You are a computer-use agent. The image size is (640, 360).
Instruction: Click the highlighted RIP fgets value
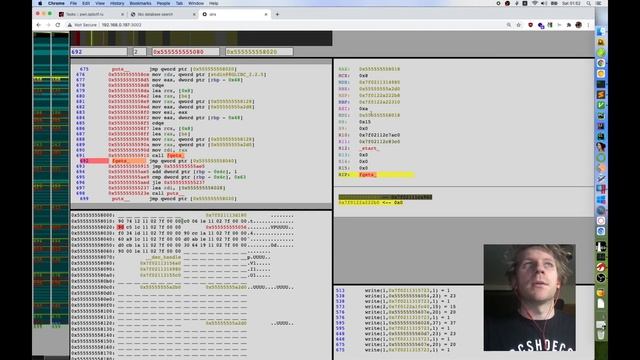click(367, 175)
